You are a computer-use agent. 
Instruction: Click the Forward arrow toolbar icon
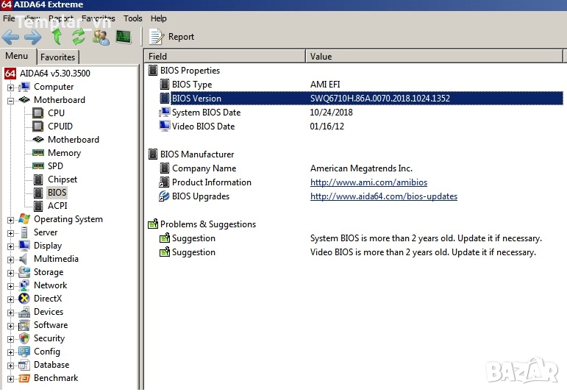coord(33,37)
